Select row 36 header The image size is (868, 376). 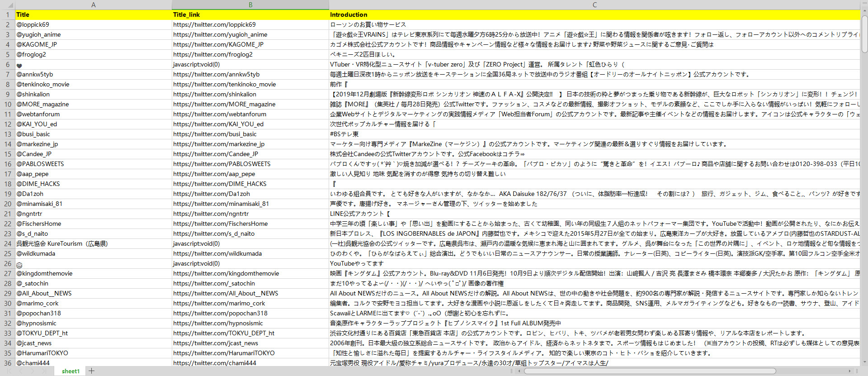[x=8, y=363]
